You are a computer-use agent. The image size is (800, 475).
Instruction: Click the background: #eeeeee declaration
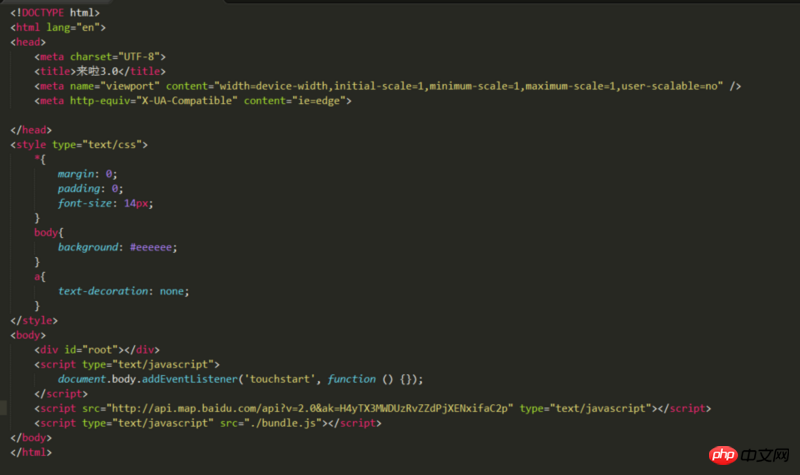coord(117,247)
